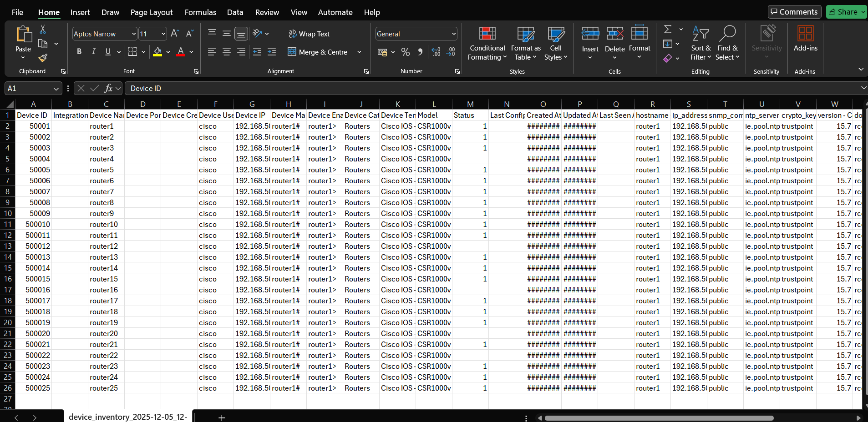Click Merge & Centre
Screen dimensions: 868x422
tap(318, 52)
